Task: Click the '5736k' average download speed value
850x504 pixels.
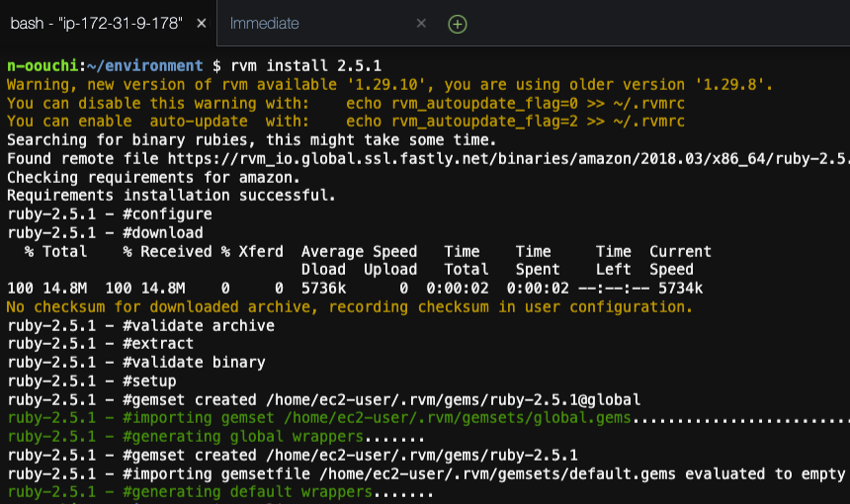Action: [x=323, y=288]
